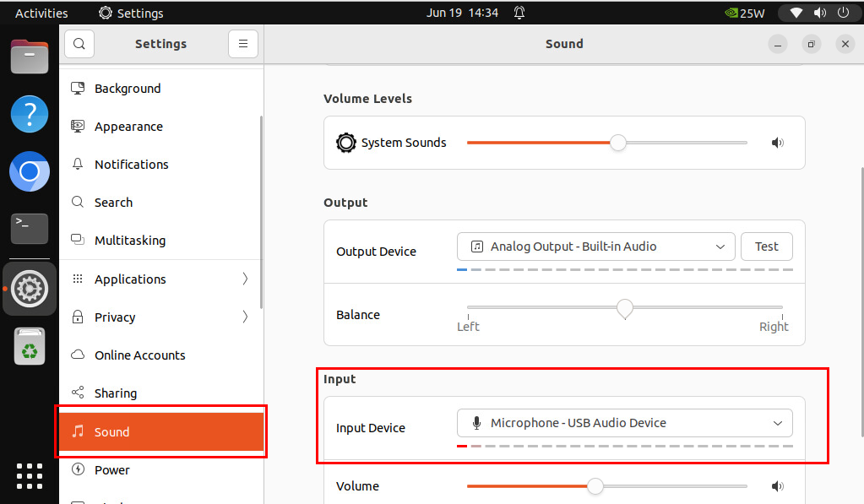The width and height of the screenshot is (864, 504).
Task: Open the Settings hamburger menu
Action: (x=242, y=44)
